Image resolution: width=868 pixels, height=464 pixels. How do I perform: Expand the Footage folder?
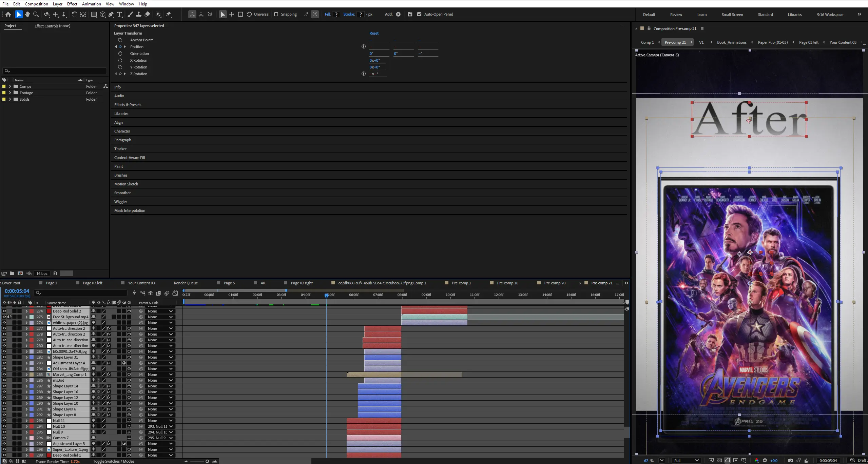pyautogui.click(x=10, y=93)
